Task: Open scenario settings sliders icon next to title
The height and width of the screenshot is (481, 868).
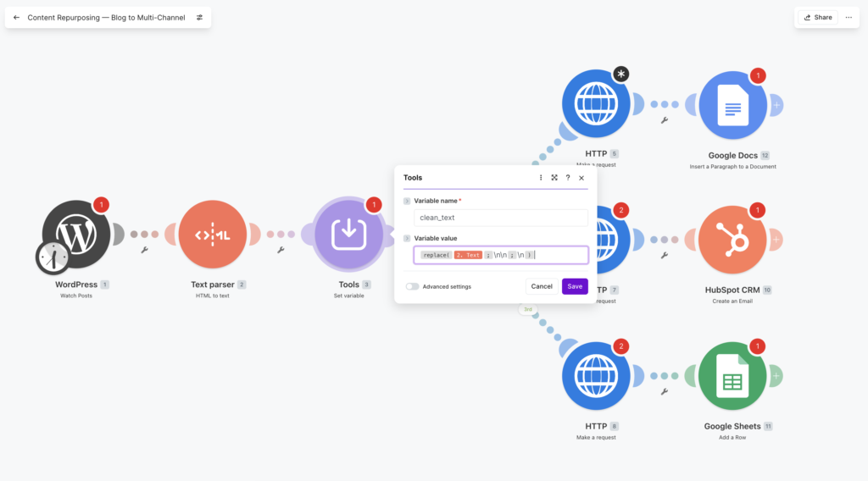Action: point(199,18)
